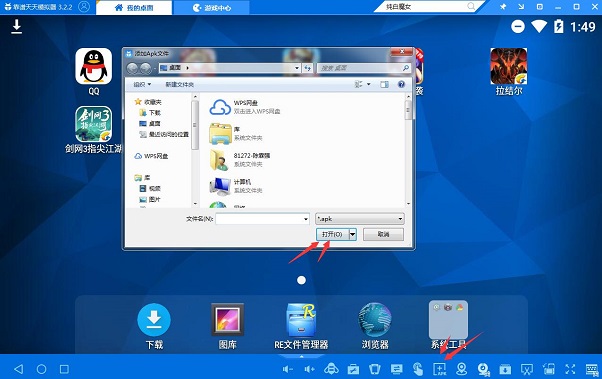Open the view options dropdown arrow
602x379 pixels.
[x=369, y=84]
